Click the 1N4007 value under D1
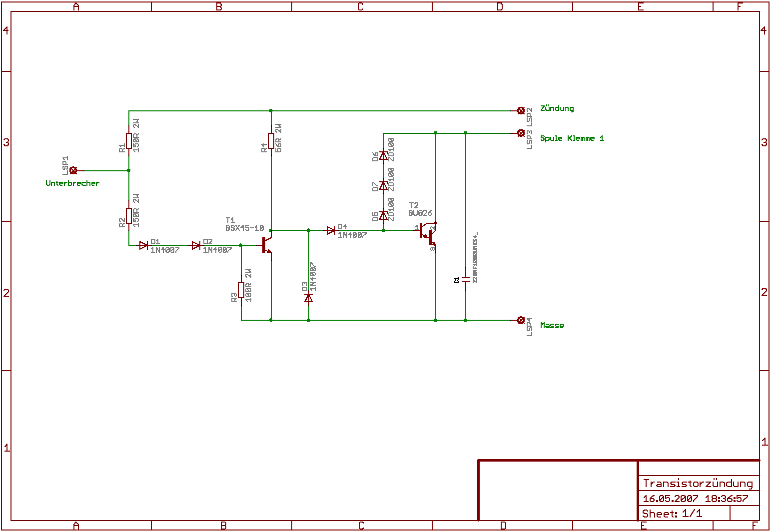This screenshot has width=772, height=532. (165, 250)
